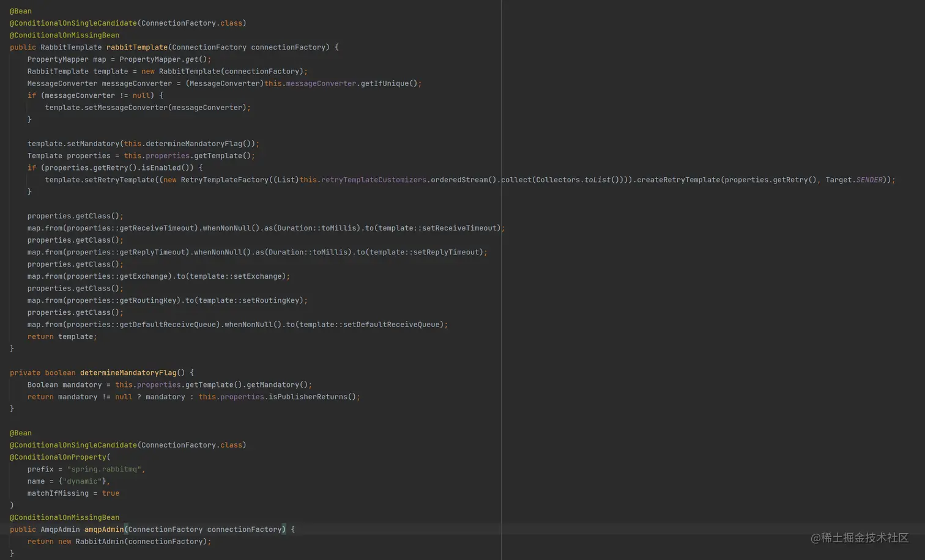The image size is (925, 560).
Task: Click Collectors.toList() in the retry line
Action: (578, 180)
